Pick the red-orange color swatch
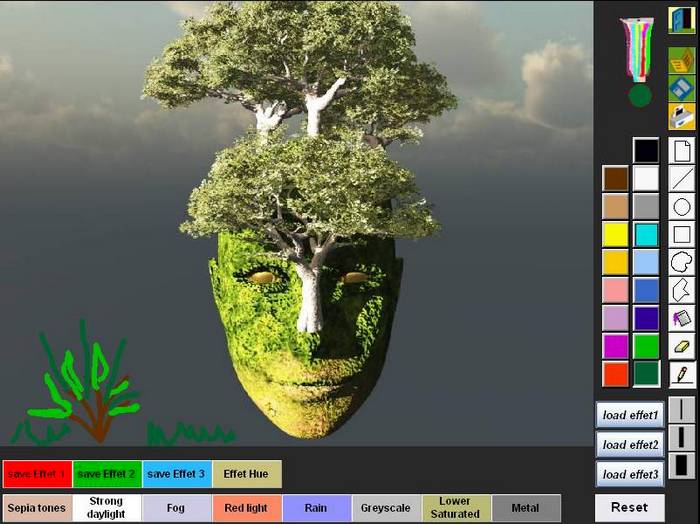700x524 pixels. click(616, 374)
